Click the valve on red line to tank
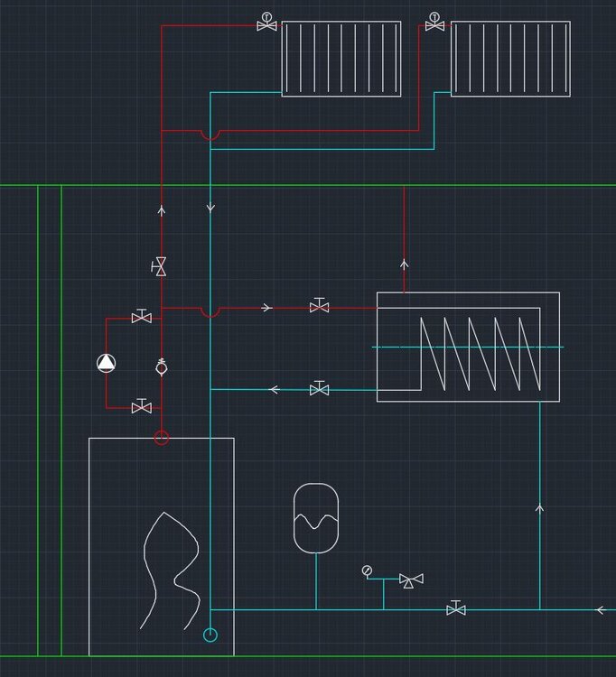The width and height of the screenshot is (616, 677). pos(319,307)
